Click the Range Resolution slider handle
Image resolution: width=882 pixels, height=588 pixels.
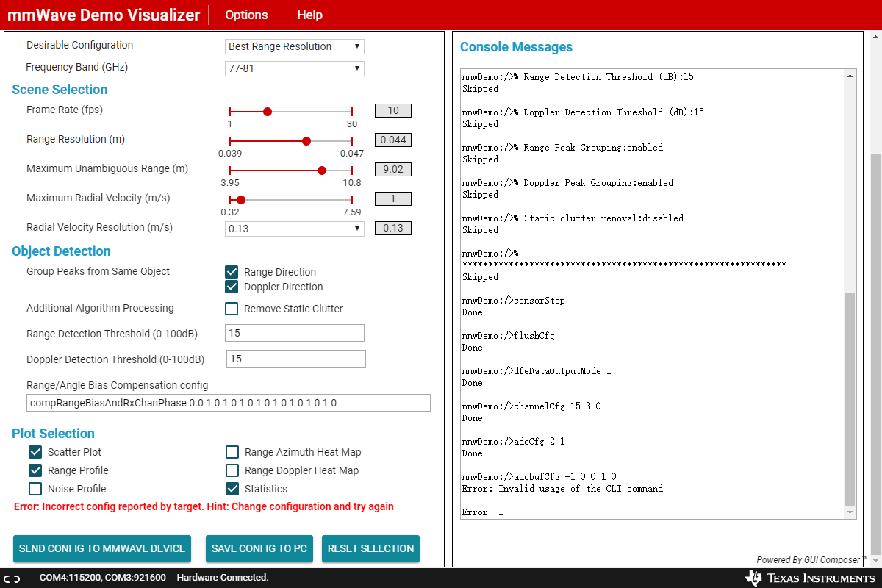[x=306, y=141]
